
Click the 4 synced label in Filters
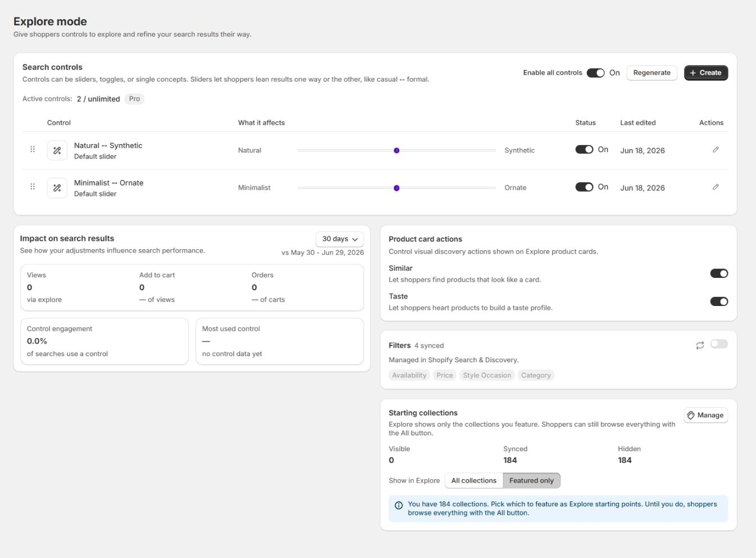pos(429,345)
